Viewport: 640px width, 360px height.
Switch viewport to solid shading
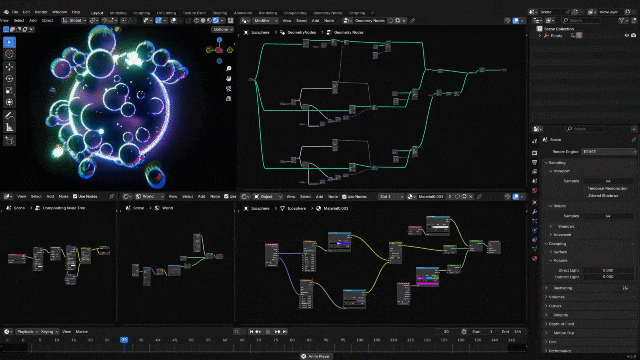(203, 20)
